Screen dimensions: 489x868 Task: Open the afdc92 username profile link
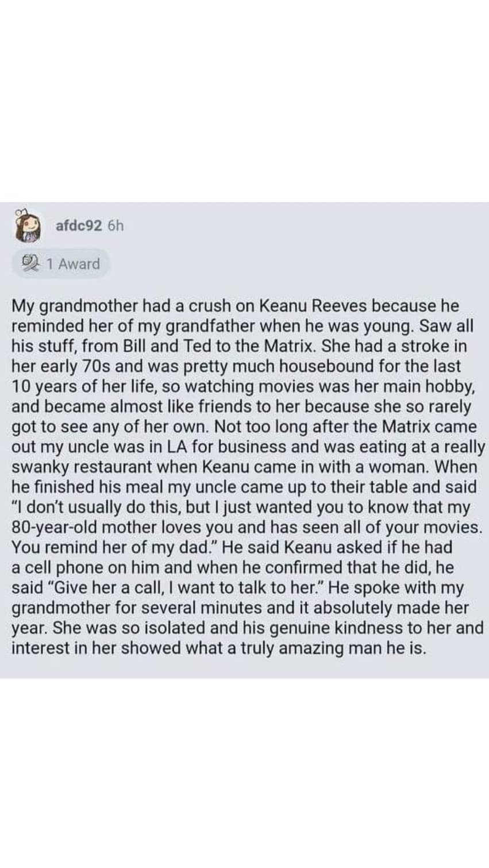[x=79, y=225]
